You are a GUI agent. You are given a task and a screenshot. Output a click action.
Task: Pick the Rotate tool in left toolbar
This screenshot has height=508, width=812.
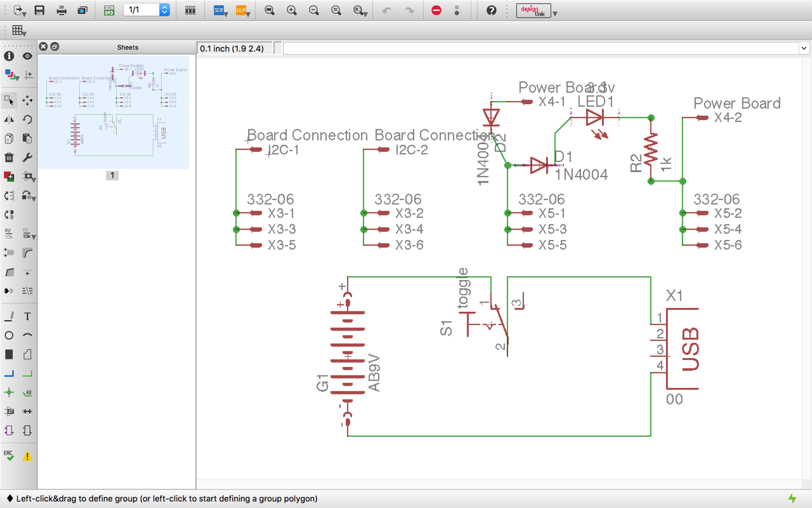(x=27, y=119)
